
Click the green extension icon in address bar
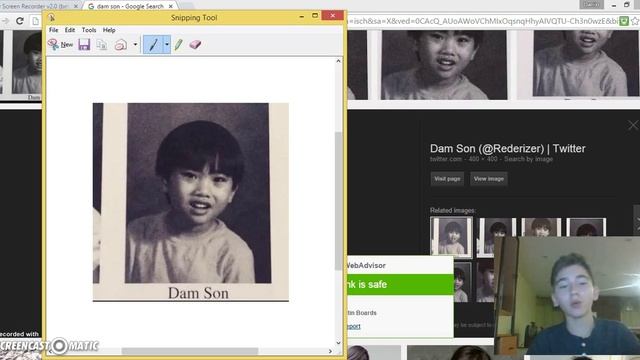(623, 21)
